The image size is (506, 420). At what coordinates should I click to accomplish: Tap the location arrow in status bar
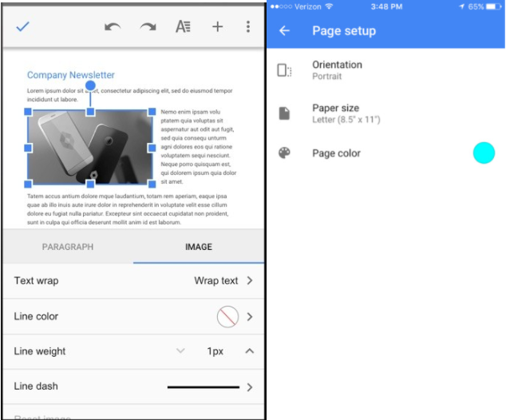(x=462, y=6)
